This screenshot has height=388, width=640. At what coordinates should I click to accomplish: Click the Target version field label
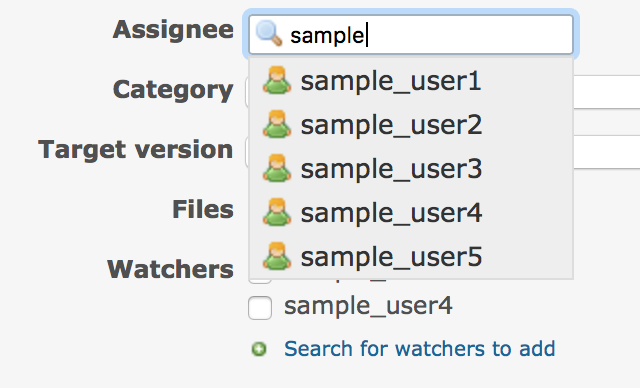[136, 150]
